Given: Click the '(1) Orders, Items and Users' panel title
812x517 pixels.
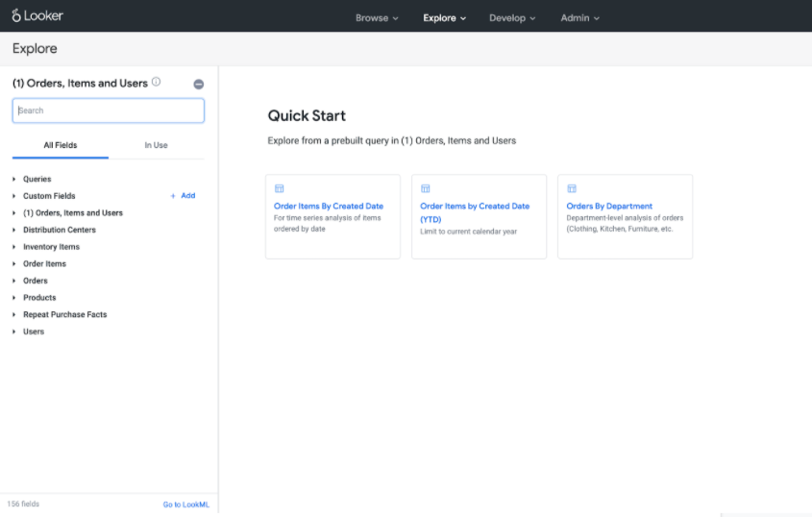Looking at the screenshot, I should [x=80, y=84].
